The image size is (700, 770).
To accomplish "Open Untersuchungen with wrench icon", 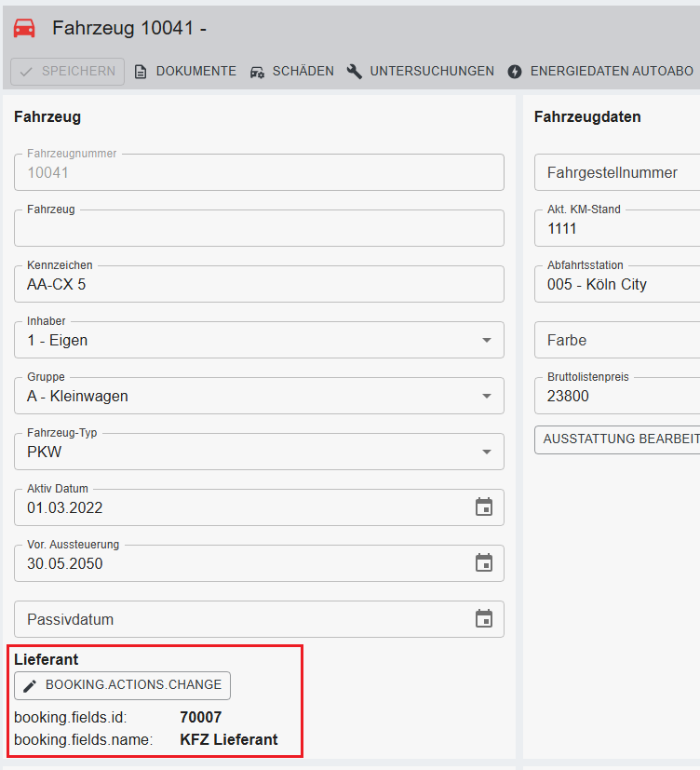I will point(421,72).
